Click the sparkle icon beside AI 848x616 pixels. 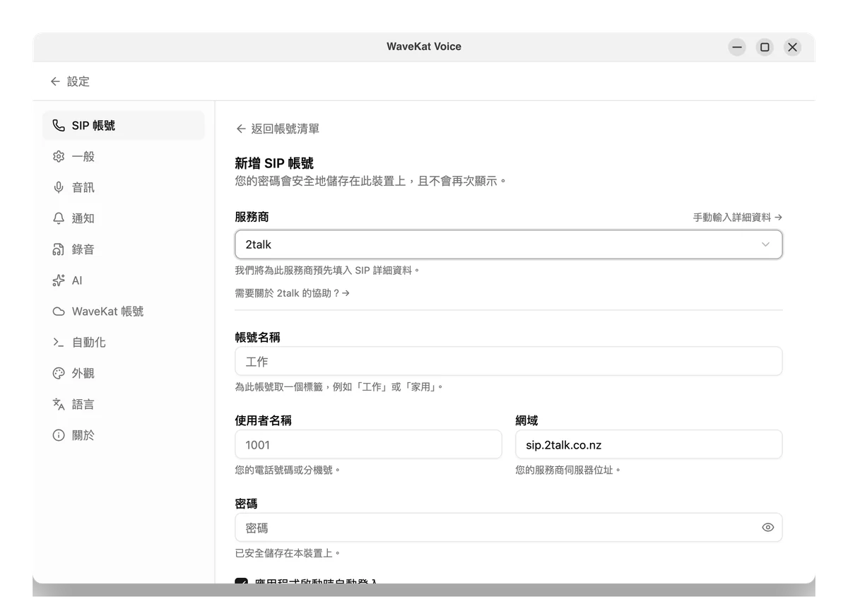click(59, 280)
